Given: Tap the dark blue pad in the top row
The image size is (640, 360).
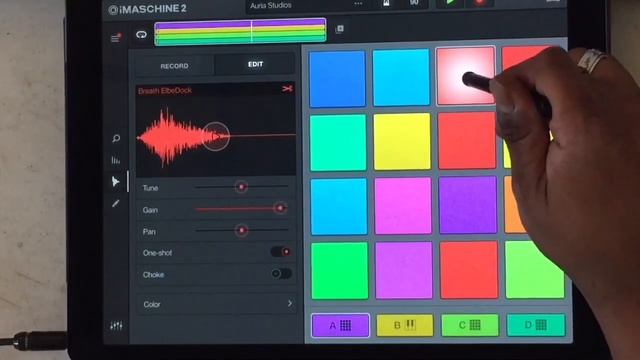Looking at the screenshot, I should (337, 79).
